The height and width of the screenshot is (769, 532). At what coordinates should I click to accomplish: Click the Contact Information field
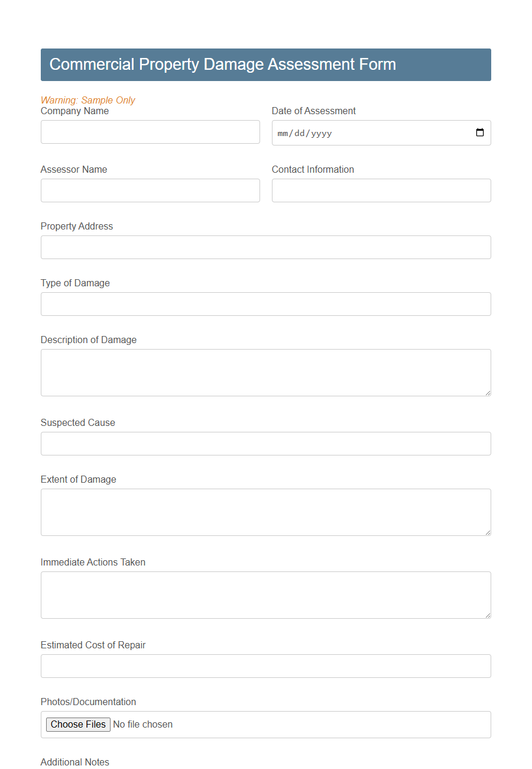pos(381,190)
